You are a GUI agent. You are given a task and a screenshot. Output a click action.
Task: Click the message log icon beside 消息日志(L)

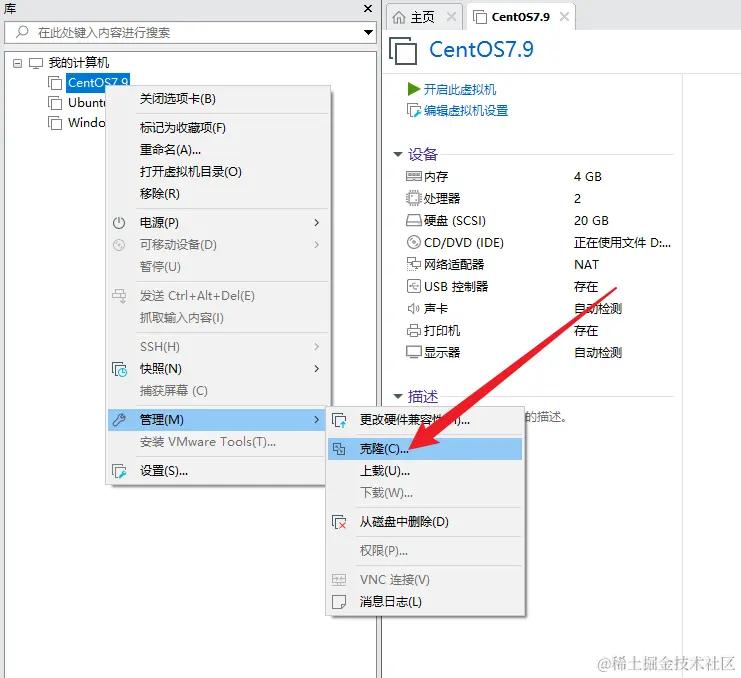(x=339, y=602)
